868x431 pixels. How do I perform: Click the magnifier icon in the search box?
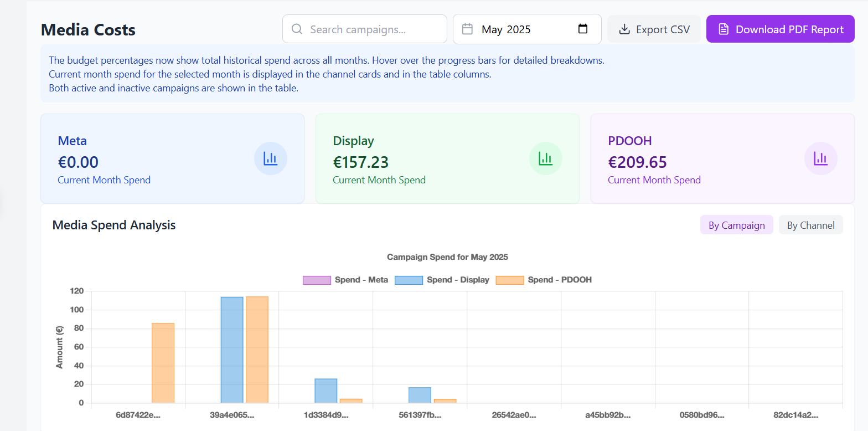297,29
